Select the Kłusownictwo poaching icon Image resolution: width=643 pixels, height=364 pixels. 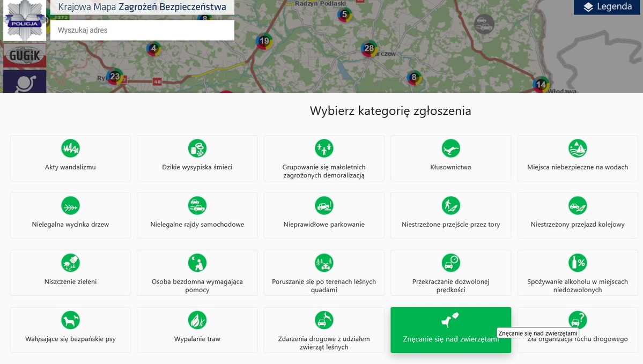tap(450, 148)
